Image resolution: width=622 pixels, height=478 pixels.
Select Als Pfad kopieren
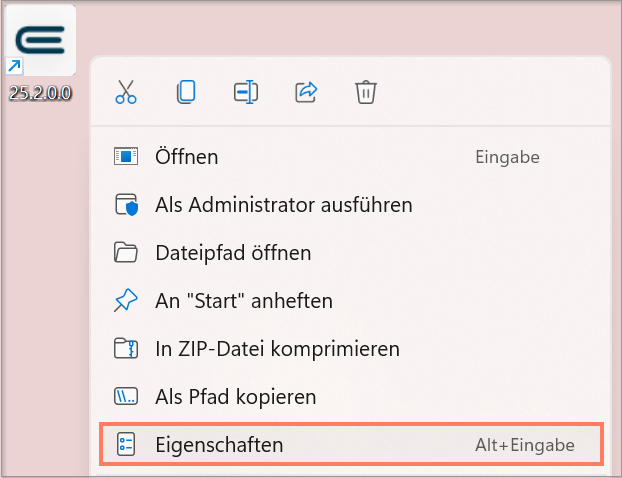click(x=351, y=397)
